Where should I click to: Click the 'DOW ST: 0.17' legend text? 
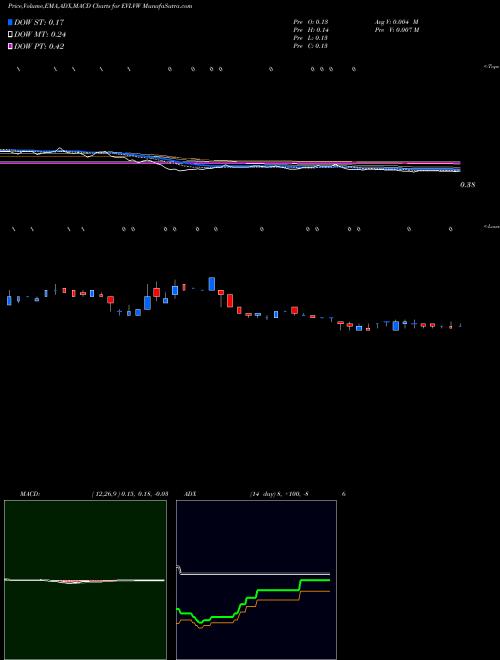point(39,22)
